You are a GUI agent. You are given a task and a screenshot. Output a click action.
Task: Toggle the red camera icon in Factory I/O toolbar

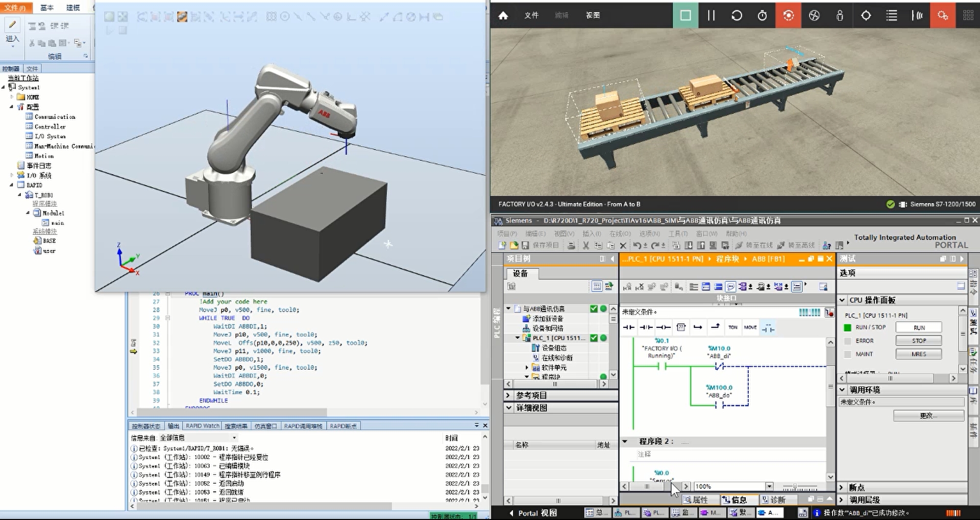tap(788, 15)
